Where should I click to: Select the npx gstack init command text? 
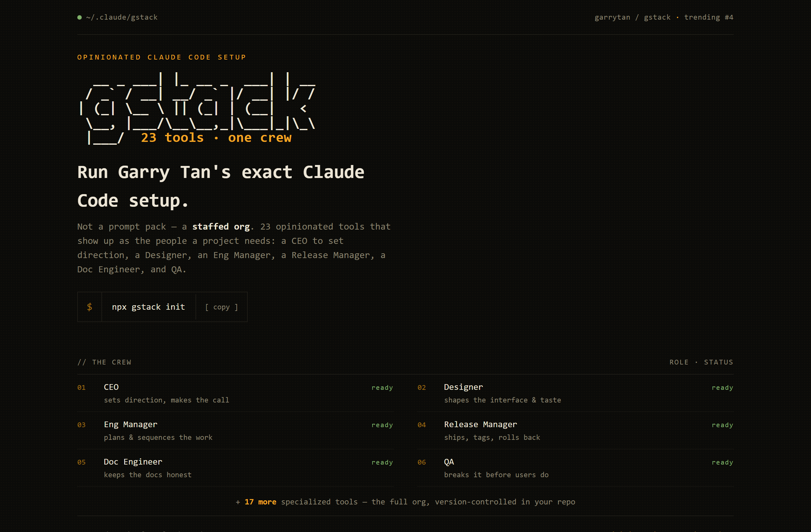click(x=149, y=307)
